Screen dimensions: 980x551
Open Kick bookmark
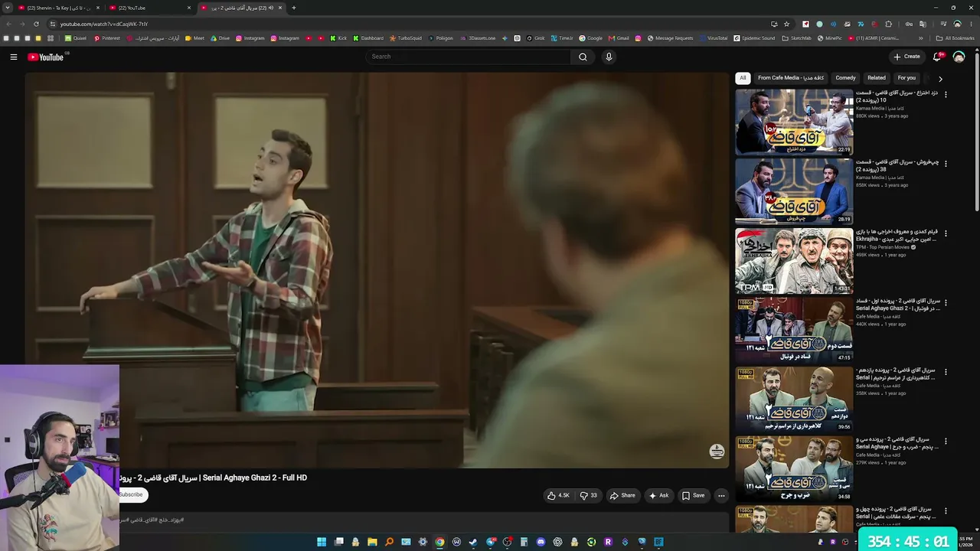point(338,38)
